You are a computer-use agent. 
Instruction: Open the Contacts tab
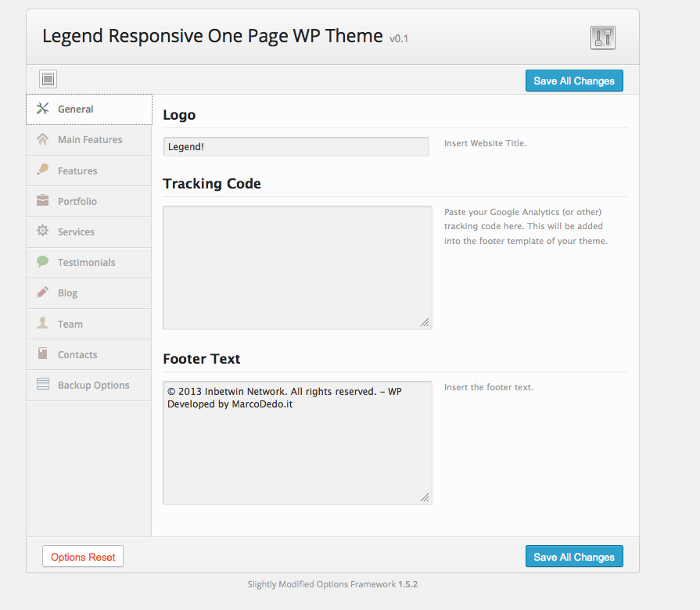click(77, 354)
